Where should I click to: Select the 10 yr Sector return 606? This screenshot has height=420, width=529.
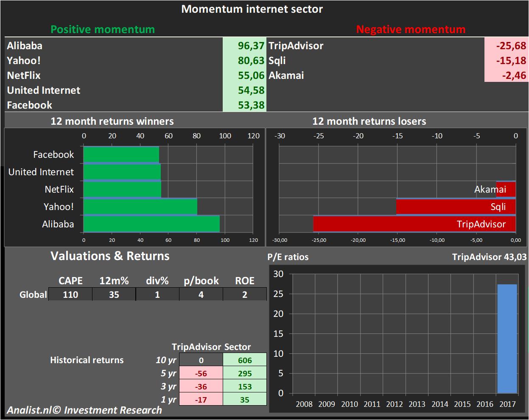coord(245,360)
